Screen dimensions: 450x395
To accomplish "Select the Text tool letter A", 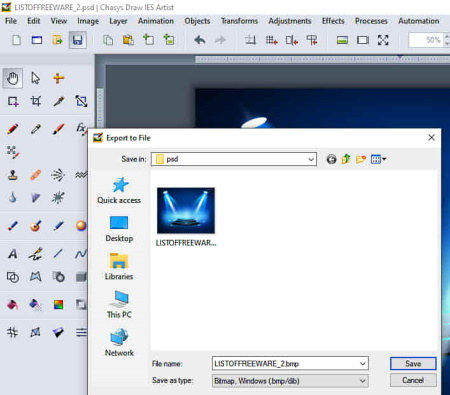I will click(x=13, y=254).
